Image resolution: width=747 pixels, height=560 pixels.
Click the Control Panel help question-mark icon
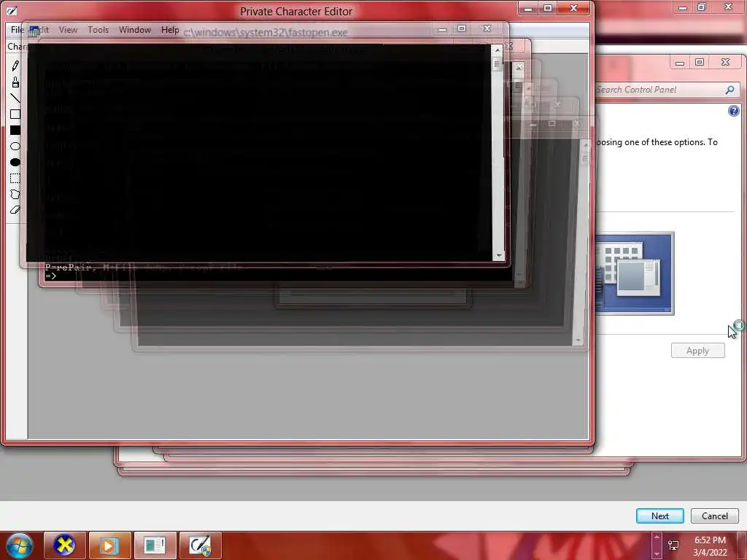pyautogui.click(x=734, y=111)
